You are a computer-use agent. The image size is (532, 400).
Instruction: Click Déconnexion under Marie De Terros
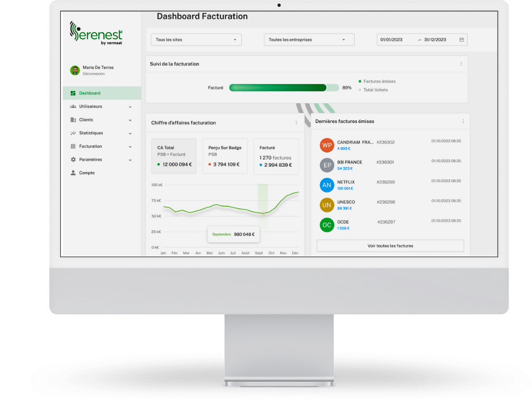click(x=93, y=73)
